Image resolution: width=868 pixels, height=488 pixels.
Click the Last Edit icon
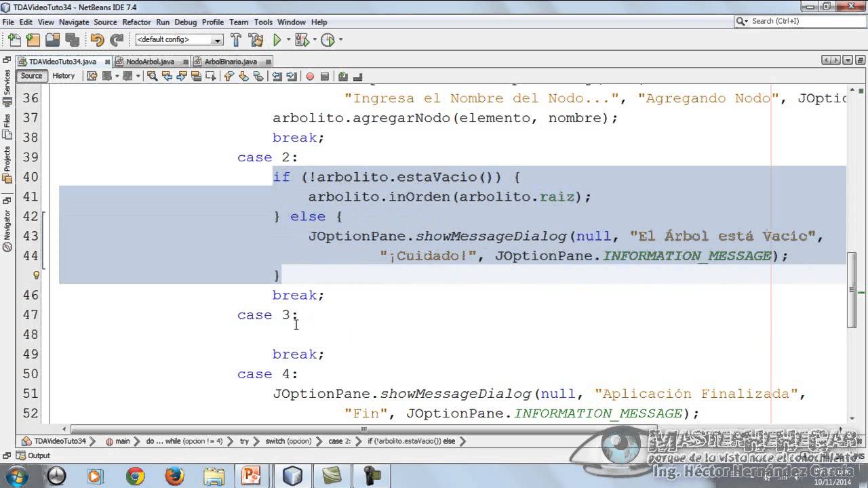coord(92,76)
